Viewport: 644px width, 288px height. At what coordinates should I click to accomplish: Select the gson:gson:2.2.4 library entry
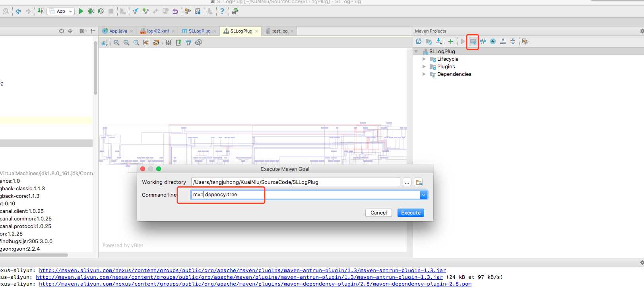click(20, 249)
